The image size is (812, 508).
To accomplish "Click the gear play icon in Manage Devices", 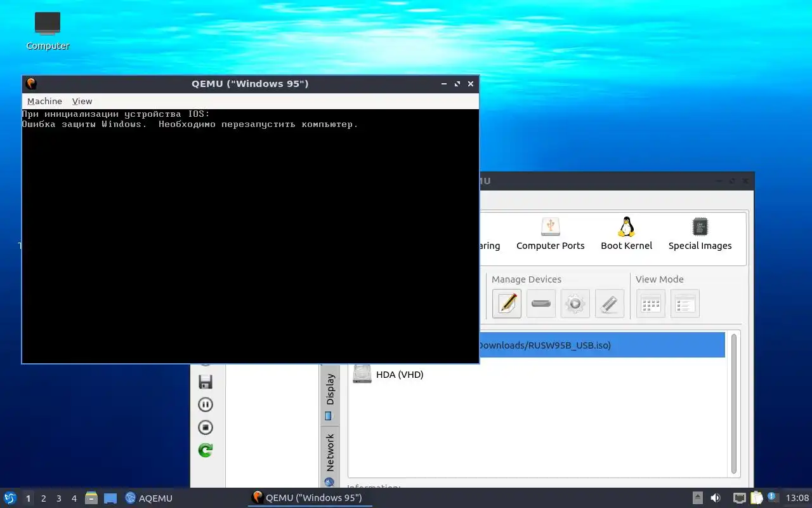I will [575, 304].
